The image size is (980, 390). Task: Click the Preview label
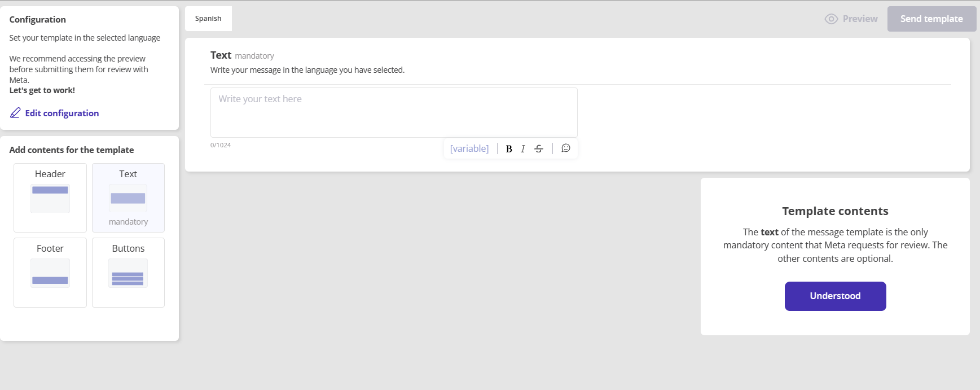(x=860, y=19)
